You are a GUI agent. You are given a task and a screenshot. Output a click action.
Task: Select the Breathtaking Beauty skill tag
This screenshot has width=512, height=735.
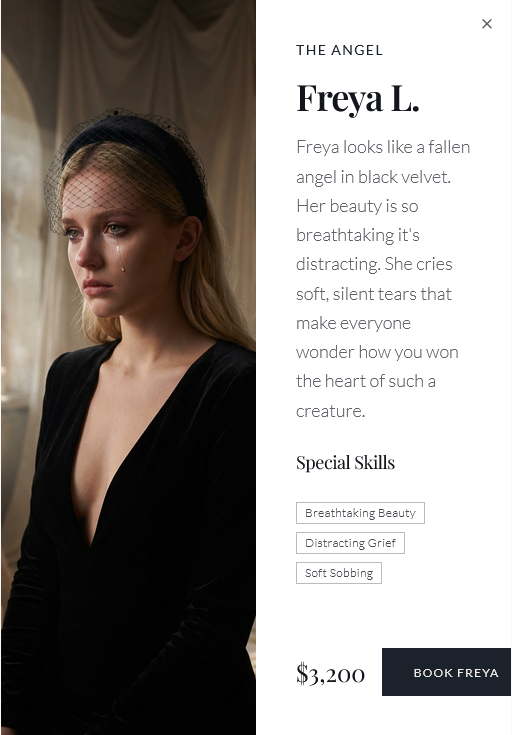click(360, 513)
